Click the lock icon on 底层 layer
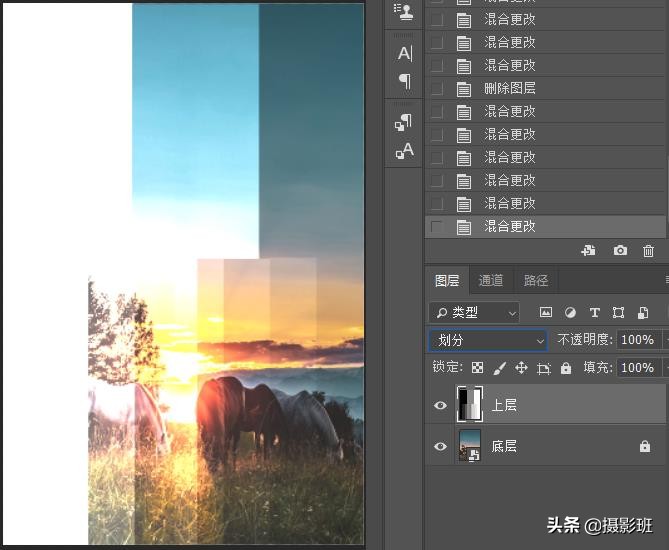The height and width of the screenshot is (550, 669). (645, 446)
